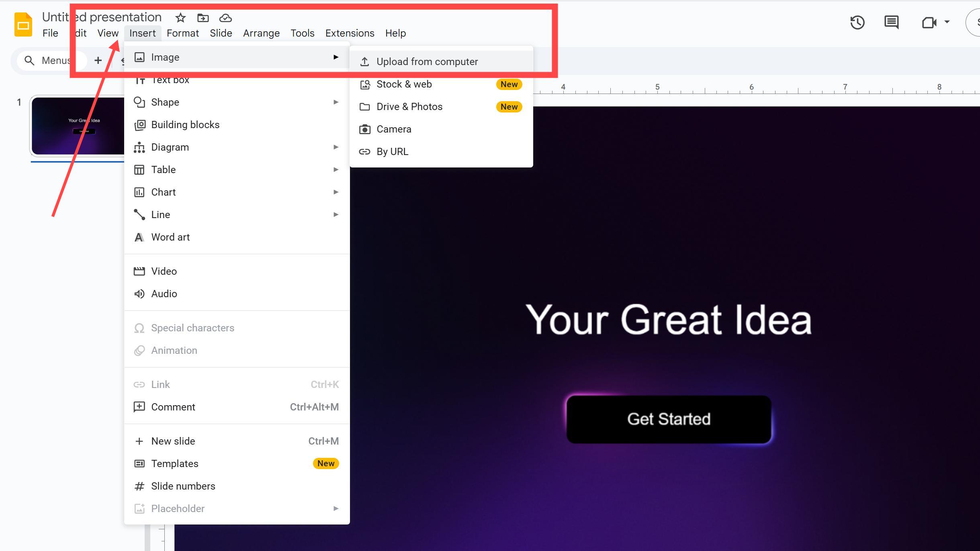
Task: Expand the Table submenu arrow
Action: (x=336, y=169)
